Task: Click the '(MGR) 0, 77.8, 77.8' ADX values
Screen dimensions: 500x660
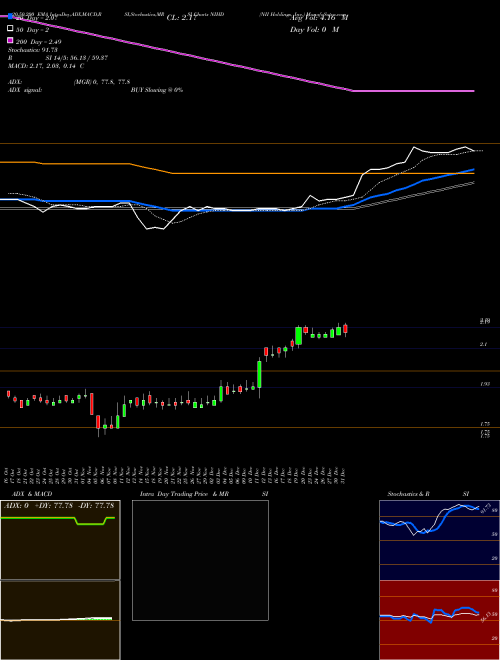Action: click(101, 82)
